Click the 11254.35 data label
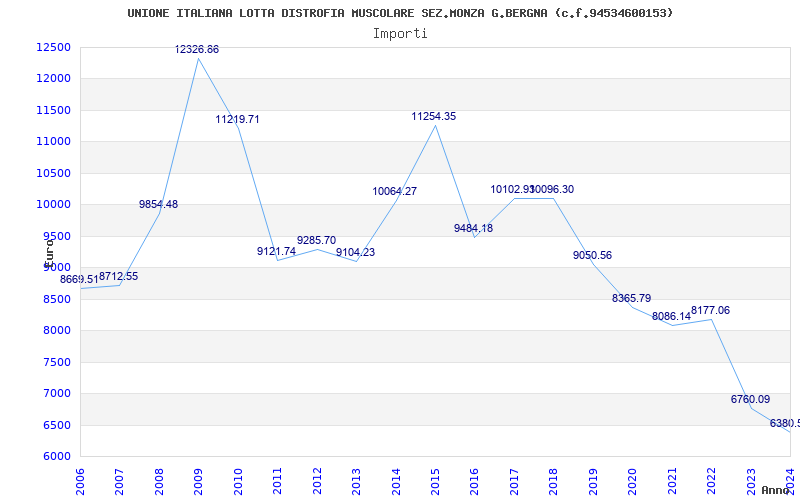The height and width of the screenshot is (500, 800). (x=434, y=116)
